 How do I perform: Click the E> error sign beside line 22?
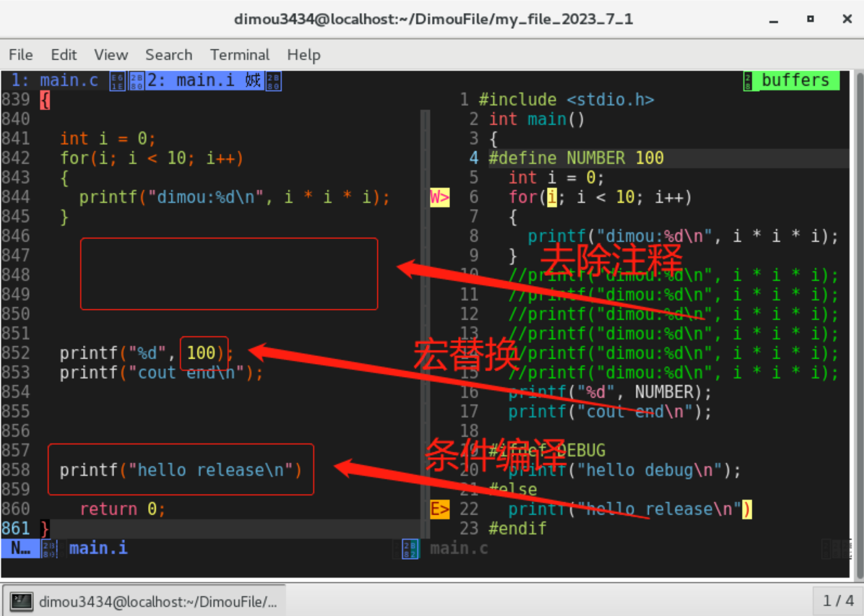[x=439, y=509]
